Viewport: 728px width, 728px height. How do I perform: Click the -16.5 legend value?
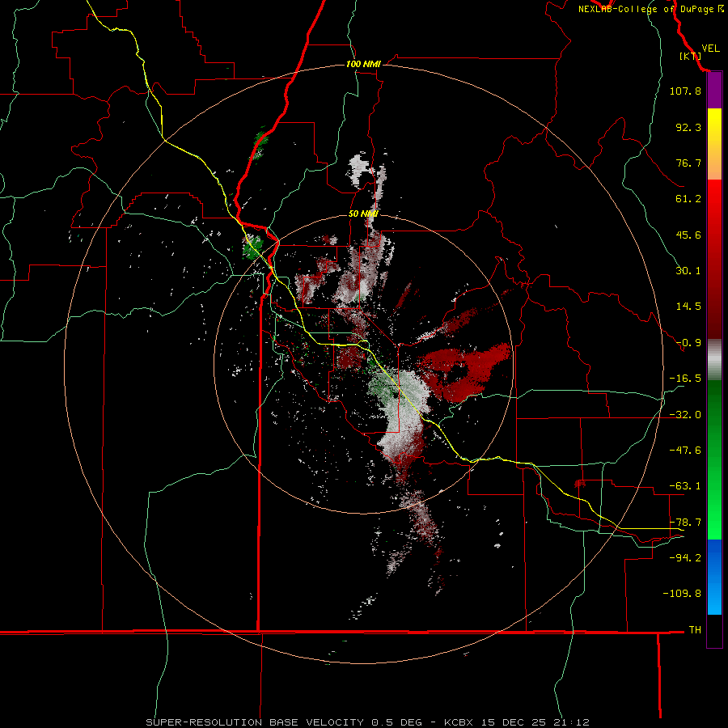[x=685, y=379]
